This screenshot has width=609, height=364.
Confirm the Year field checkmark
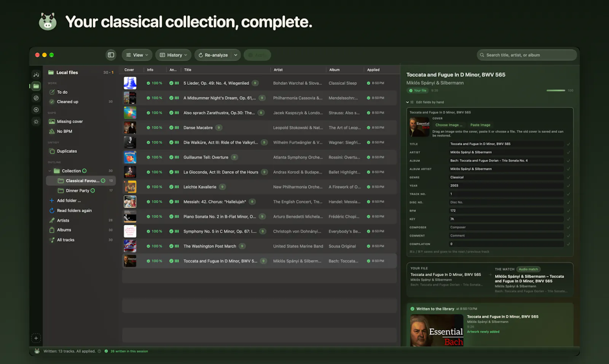click(x=568, y=186)
